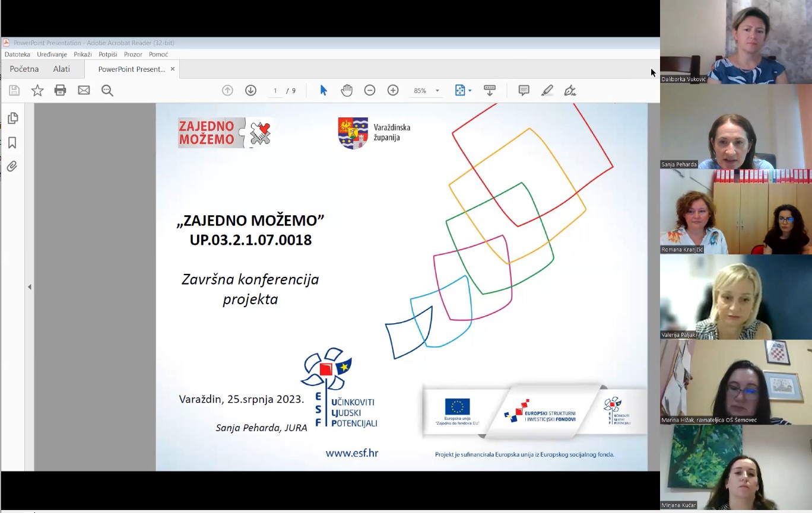Expand the fit page options dropdown

470,91
